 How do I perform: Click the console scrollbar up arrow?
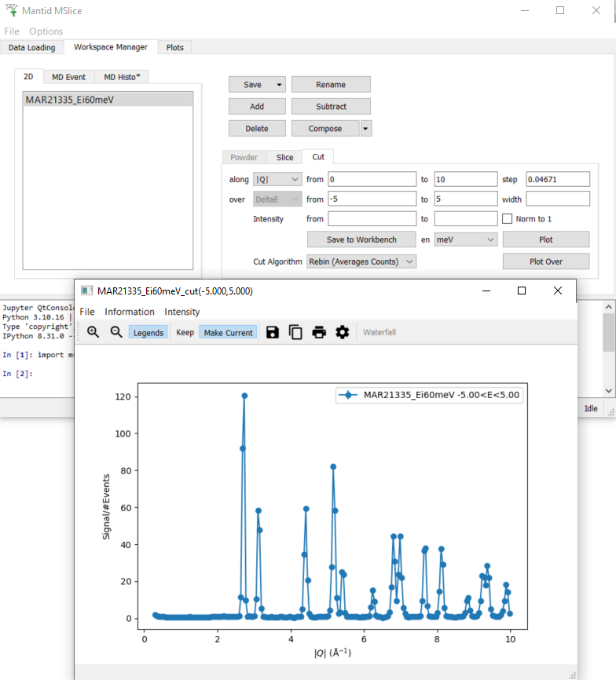[609, 307]
